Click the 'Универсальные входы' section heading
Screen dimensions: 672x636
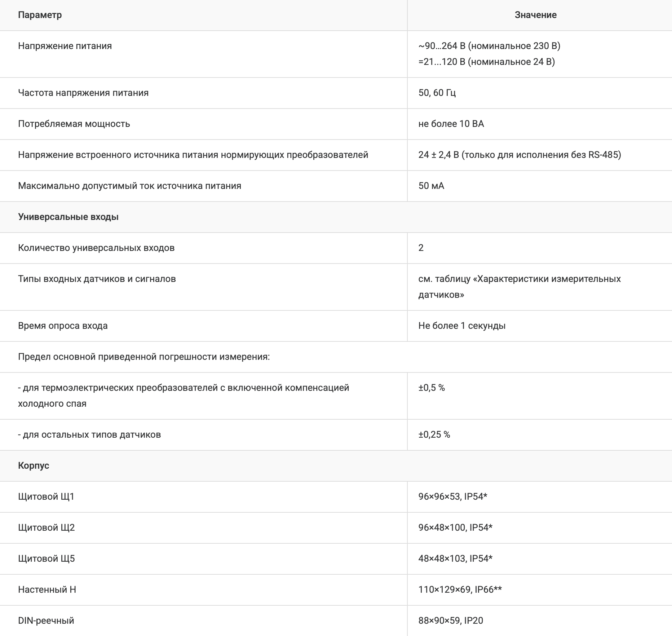click(x=68, y=217)
